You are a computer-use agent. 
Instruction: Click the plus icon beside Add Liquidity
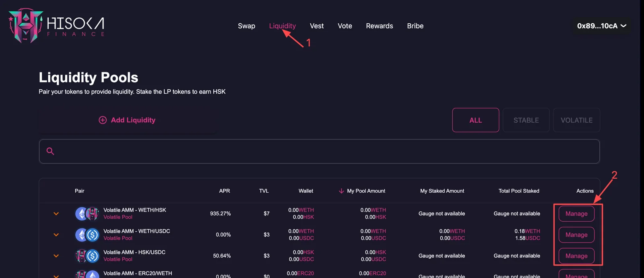103,120
